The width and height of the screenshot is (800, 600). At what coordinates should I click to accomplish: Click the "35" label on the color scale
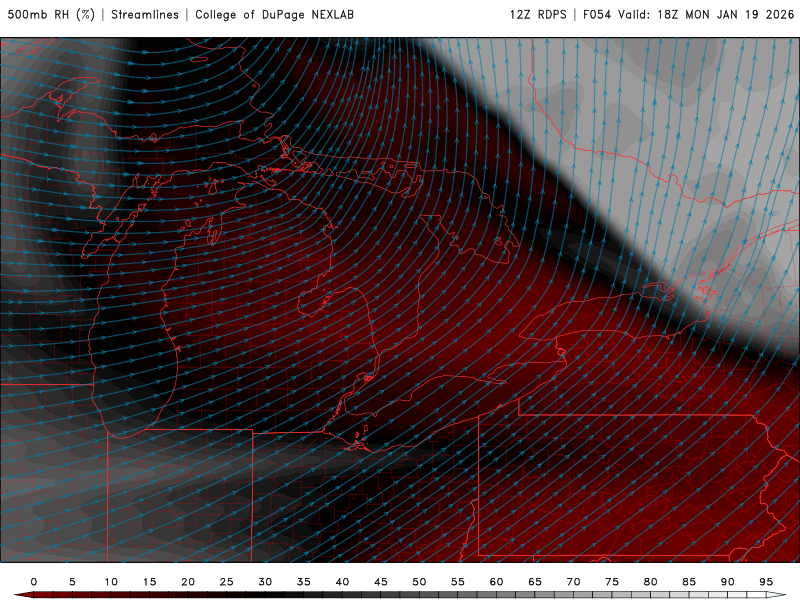304,582
